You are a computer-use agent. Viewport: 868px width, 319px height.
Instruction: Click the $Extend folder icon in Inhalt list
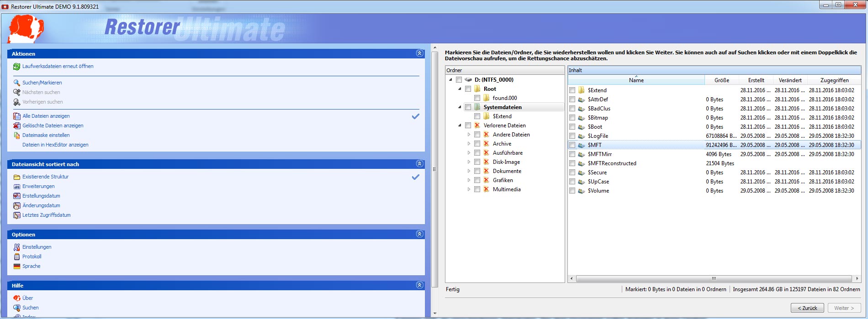coord(582,90)
